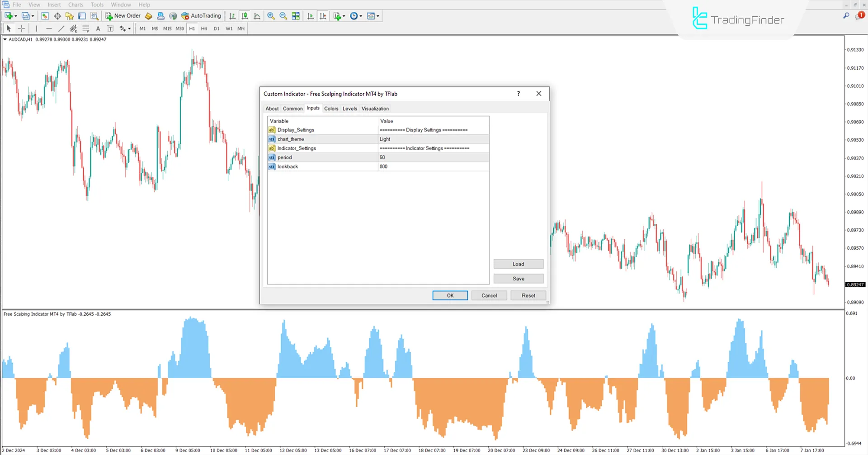868x455 pixels.
Task: Open the new chart dropdown arrow
Action: 15,16
